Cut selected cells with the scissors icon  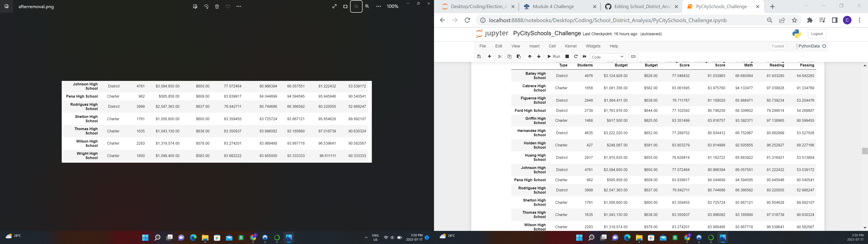click(500, 57)
